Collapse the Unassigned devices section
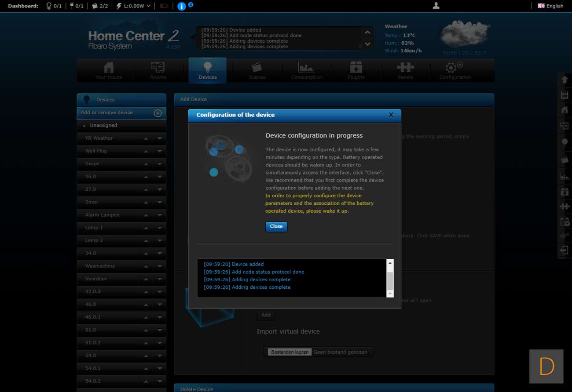This screenshot has height=392, width=572. 84,126
